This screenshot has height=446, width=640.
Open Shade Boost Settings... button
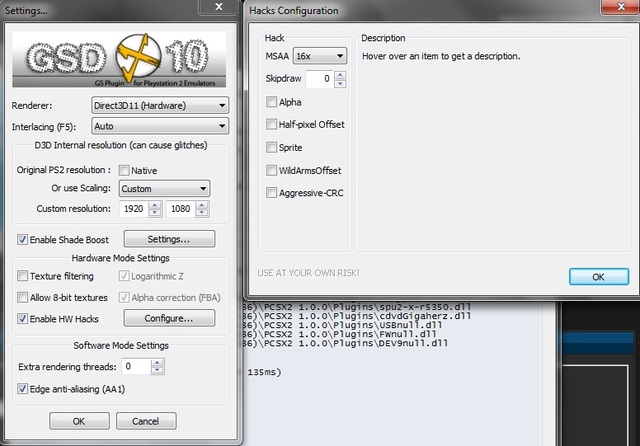[x=169, y=239]
